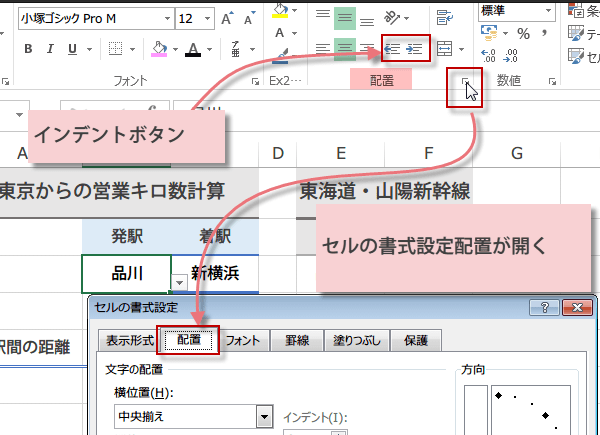Viewport: 600px width, 435px height.
Task: Click the Ex2 group font A icon
Action: (280, 33)
